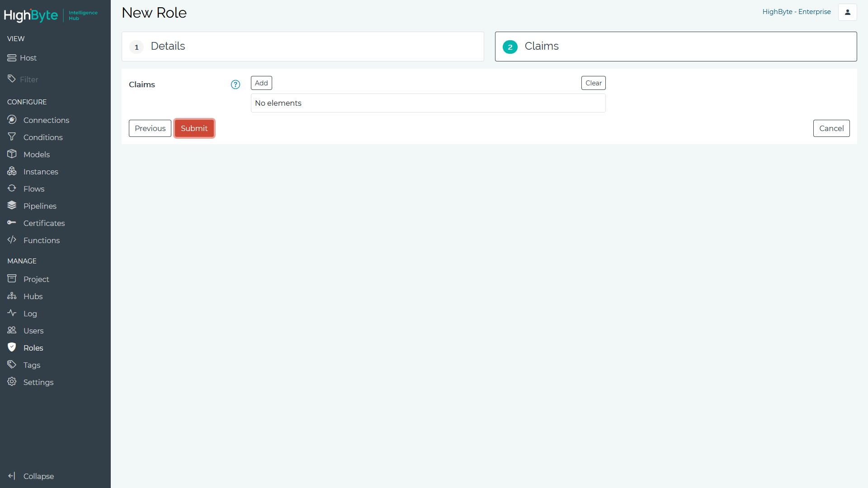Viewport: 868px width, 488px height.
Task: Click the Certificates icon in sidebar
Action: pos(11,223)
